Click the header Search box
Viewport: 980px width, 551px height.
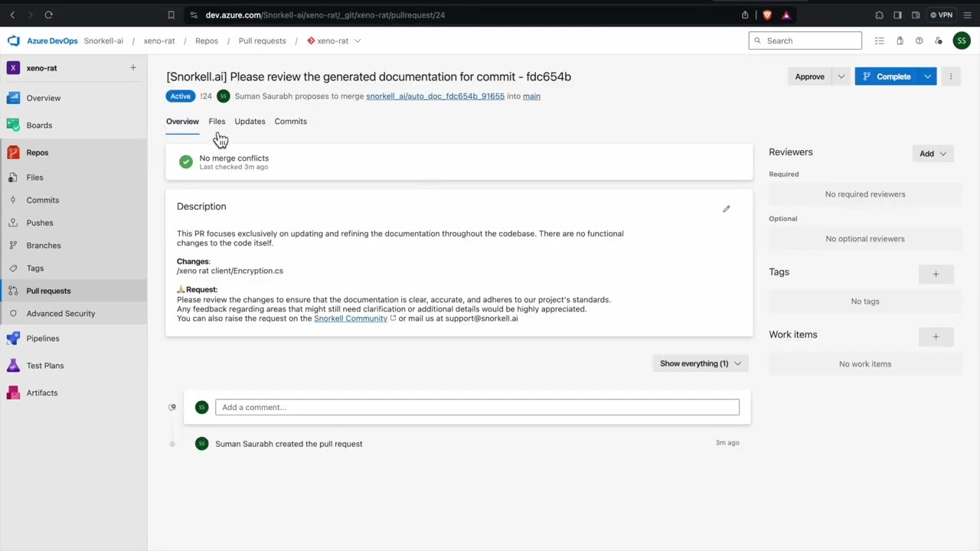point(805,41)
